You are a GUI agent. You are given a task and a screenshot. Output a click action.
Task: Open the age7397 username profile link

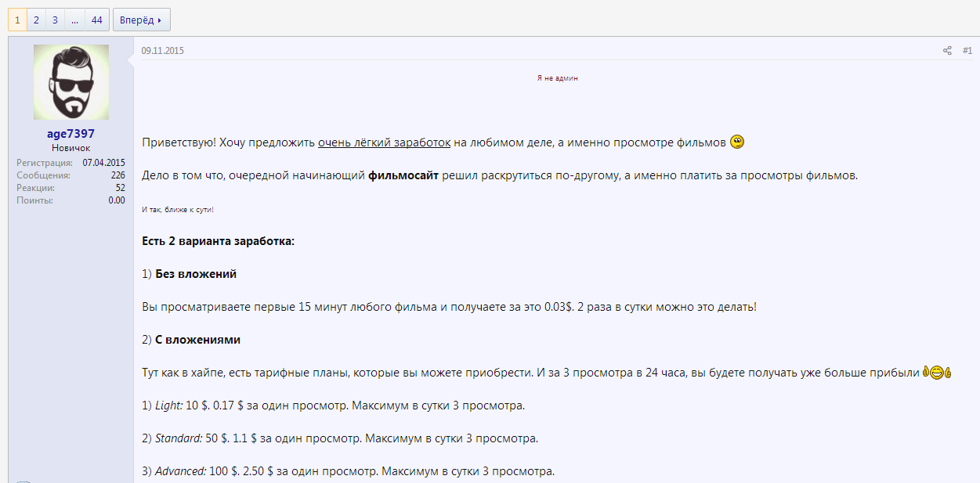[x=71, y=134]
